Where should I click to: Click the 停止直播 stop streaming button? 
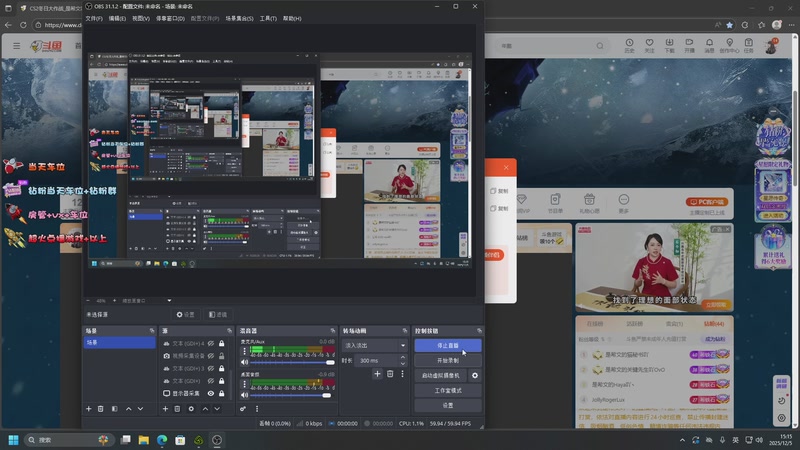(x=448, y=345)
